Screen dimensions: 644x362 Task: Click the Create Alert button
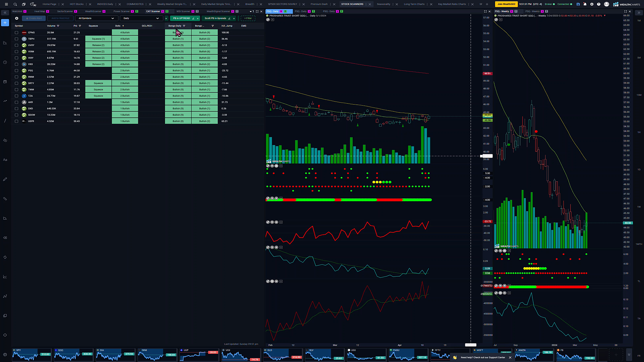click(34, 18)
